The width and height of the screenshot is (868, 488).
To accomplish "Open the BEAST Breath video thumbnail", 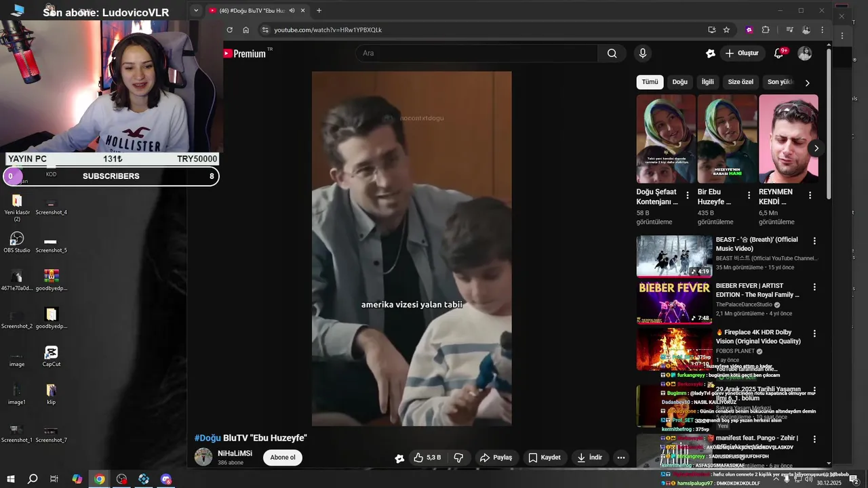I will [x=674, y=256].
